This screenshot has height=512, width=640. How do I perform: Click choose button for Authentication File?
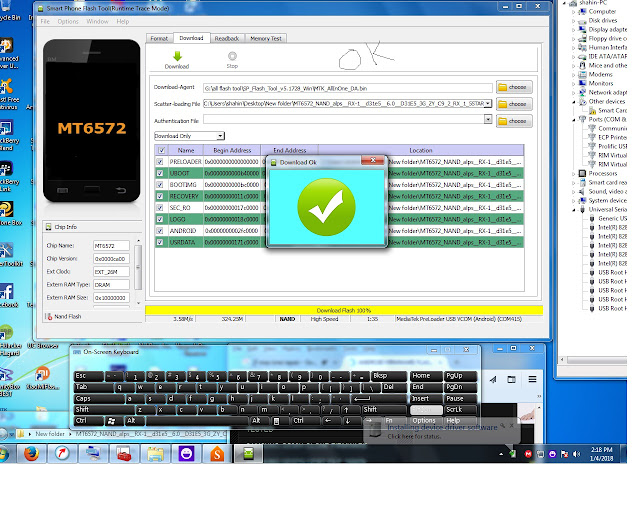pyautogui.click(x=514, y=121)
